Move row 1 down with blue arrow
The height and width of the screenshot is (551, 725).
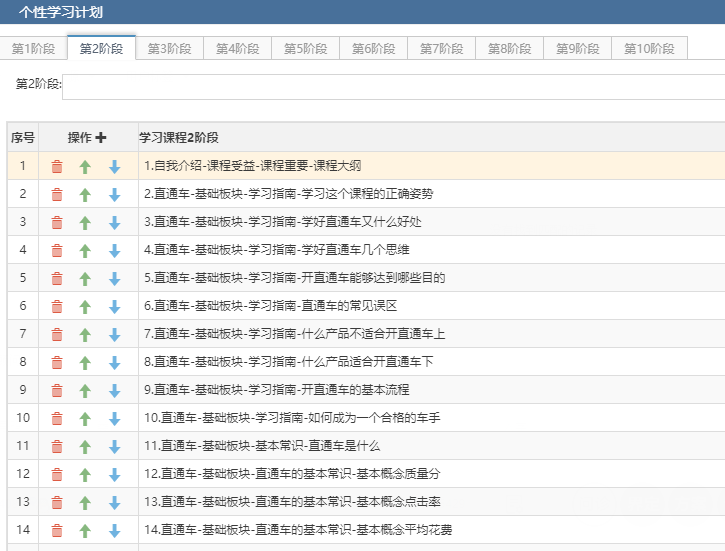point(114,167)
